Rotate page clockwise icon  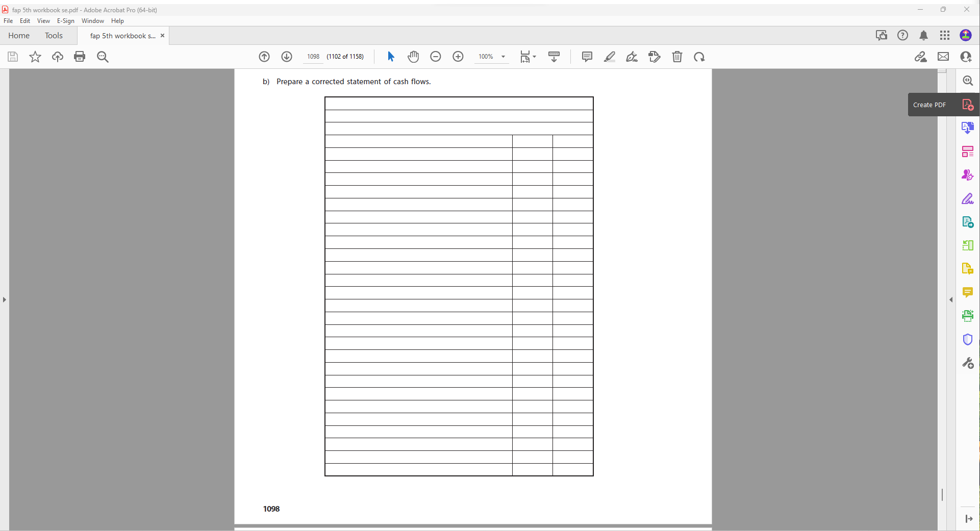tap(699, 57)
